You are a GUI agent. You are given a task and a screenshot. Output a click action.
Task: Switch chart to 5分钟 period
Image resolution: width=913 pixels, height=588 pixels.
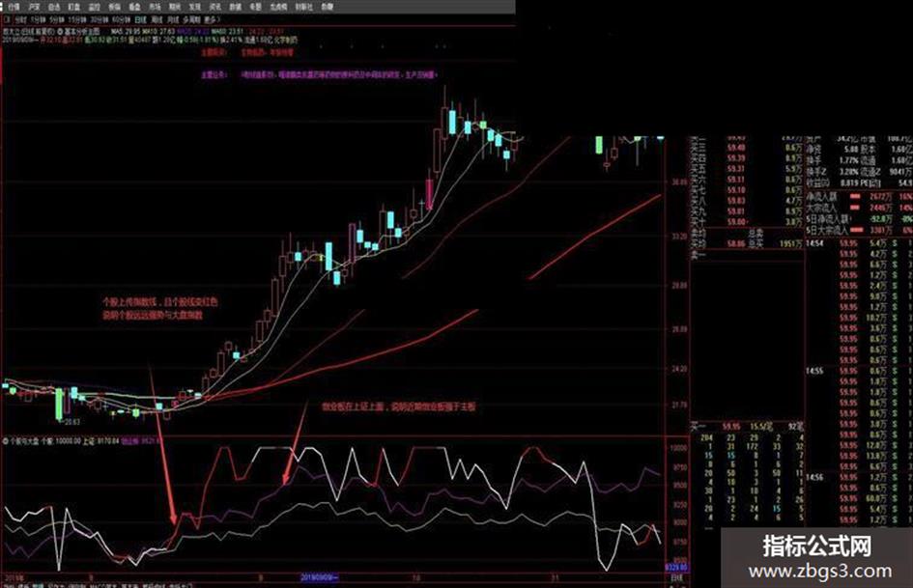click(57, 20)
